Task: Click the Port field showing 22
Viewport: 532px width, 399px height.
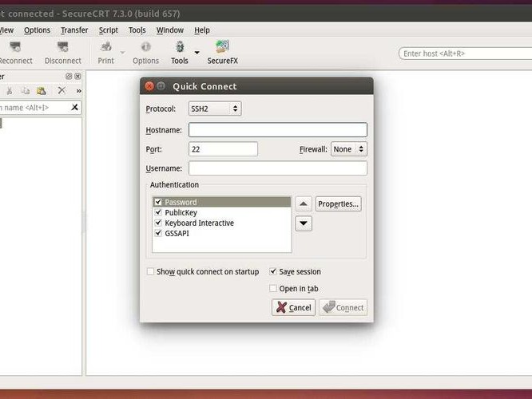Action: pyautogui.click(x=223, y=149)
